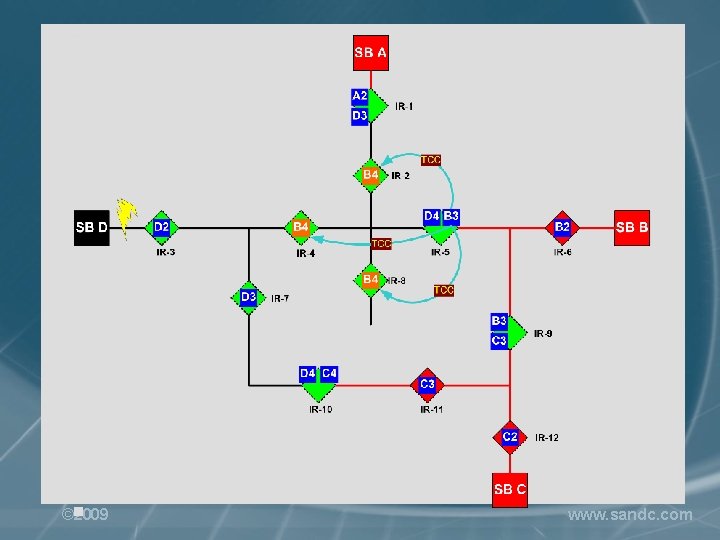Image resolution: width=720 pixels, height=540 pixels.
Task: Click the SB A substation box
Action: coord(371,53)
